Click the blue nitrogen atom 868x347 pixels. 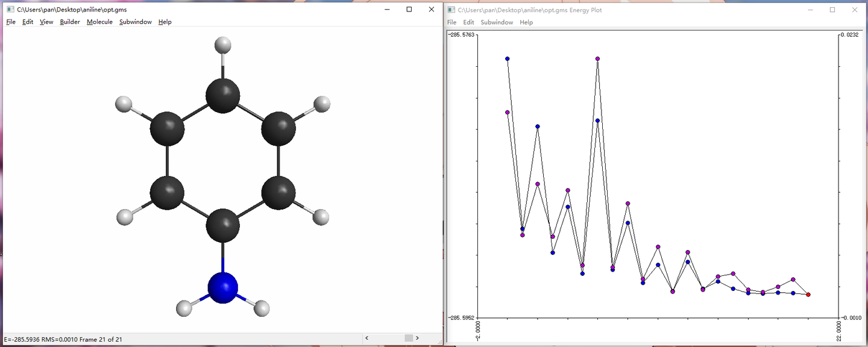click(x=223, y=287)
